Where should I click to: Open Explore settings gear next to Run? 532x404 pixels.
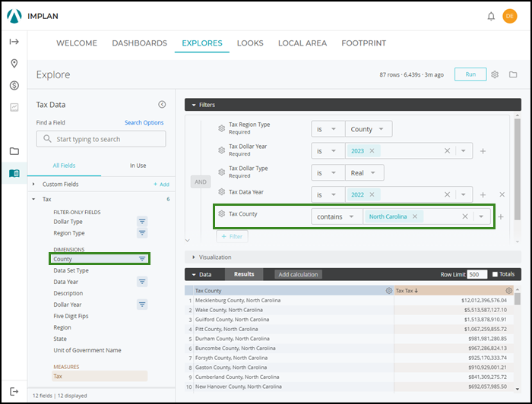pos(495,74)
